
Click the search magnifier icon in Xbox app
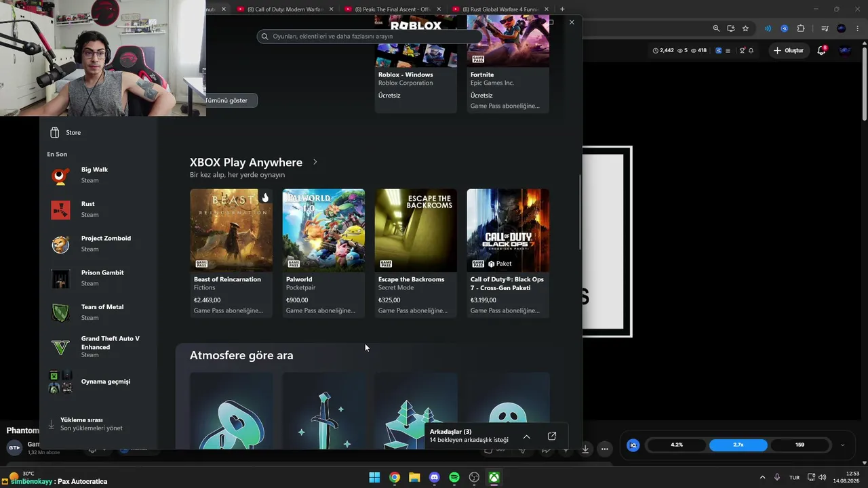pos(265,37)
